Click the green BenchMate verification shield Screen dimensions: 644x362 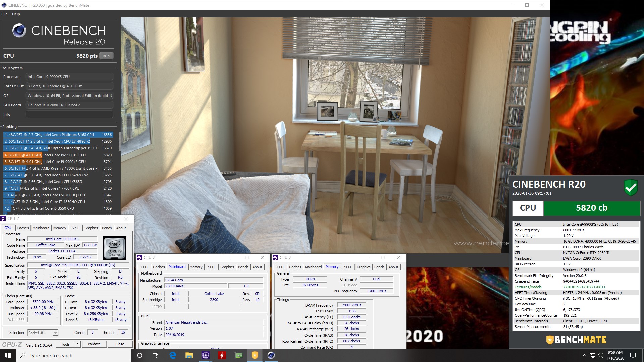tap(631, 187)
